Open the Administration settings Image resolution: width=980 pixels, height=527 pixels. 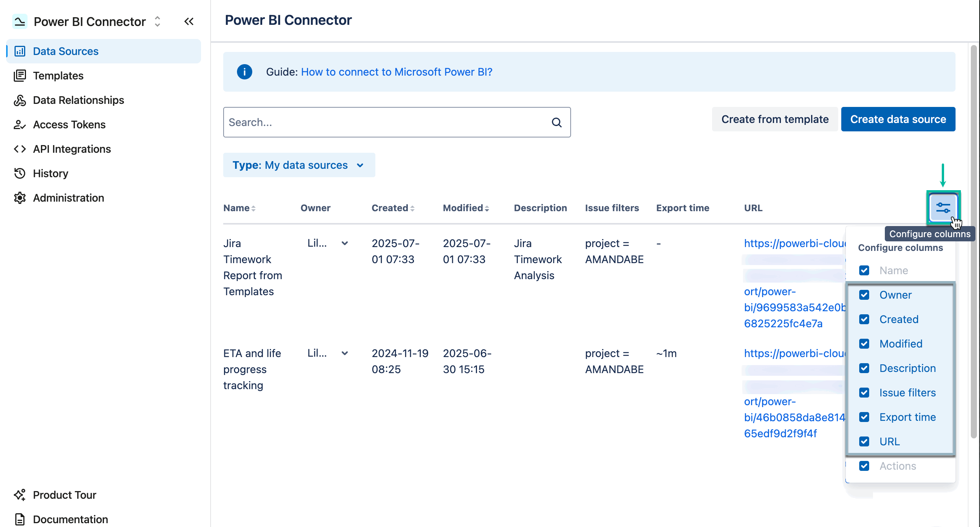[68, 197]
